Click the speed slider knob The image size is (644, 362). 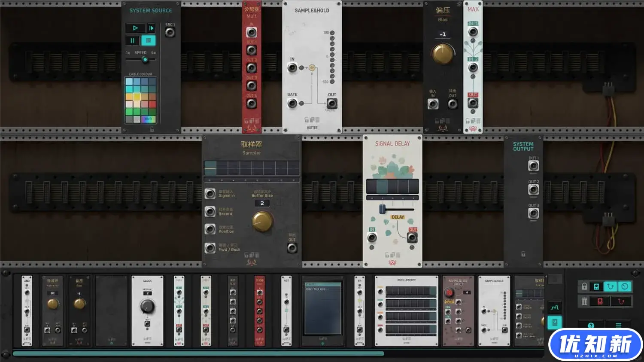point(145,59)
